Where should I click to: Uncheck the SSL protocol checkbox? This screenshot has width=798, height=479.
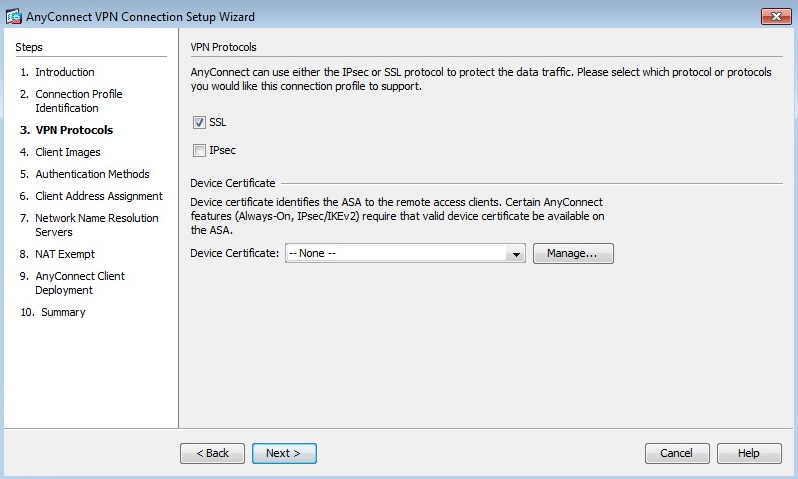tap(199, 122)
